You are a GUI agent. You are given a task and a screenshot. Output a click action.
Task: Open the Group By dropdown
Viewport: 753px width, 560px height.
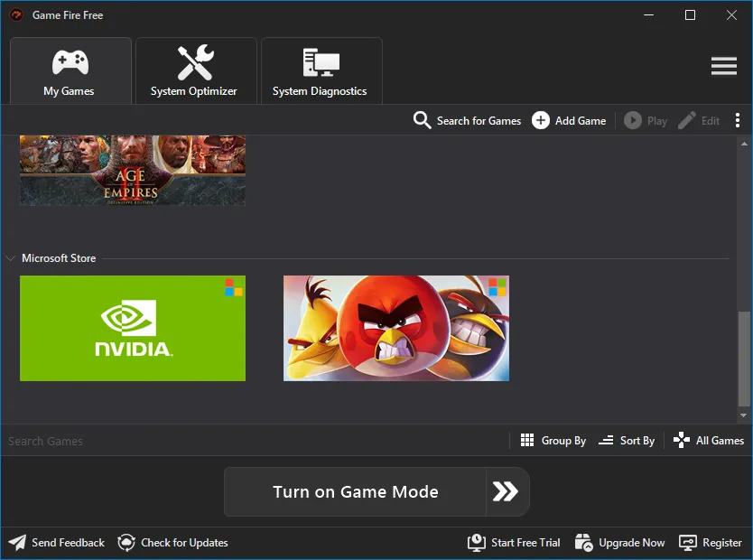[x=553, y=441]
